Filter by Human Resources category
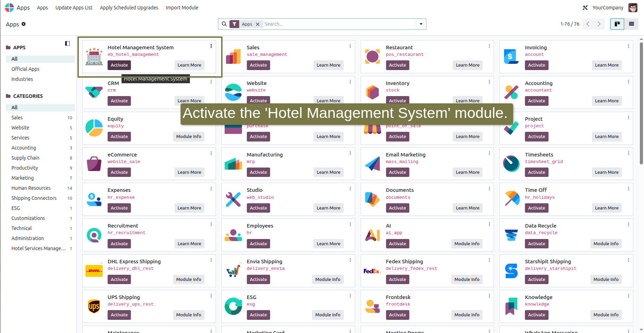Image resolution: width=644 pixels, height=333 pixels. (31, 188)
